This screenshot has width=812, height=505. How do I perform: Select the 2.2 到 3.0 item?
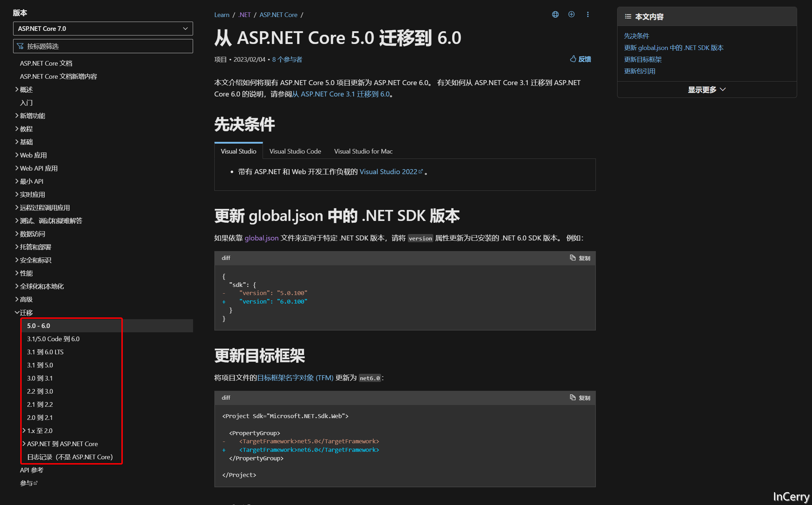pos(40,391)
